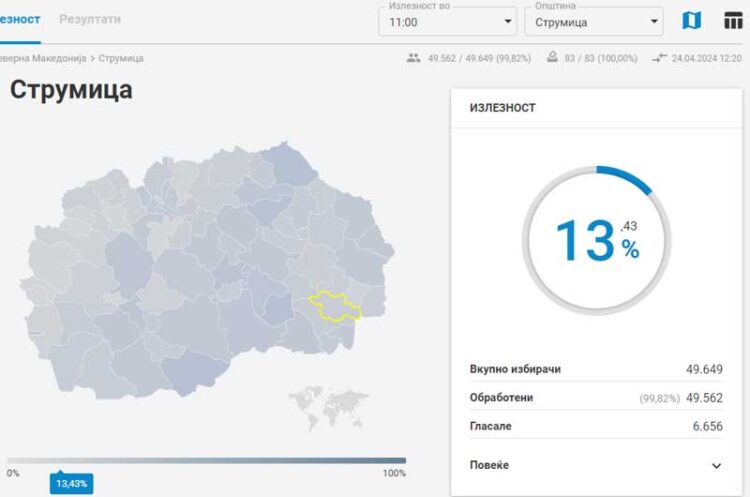The image size is (750, 497).
Task: Select the Излезност tab
Action: coord(20,19)
